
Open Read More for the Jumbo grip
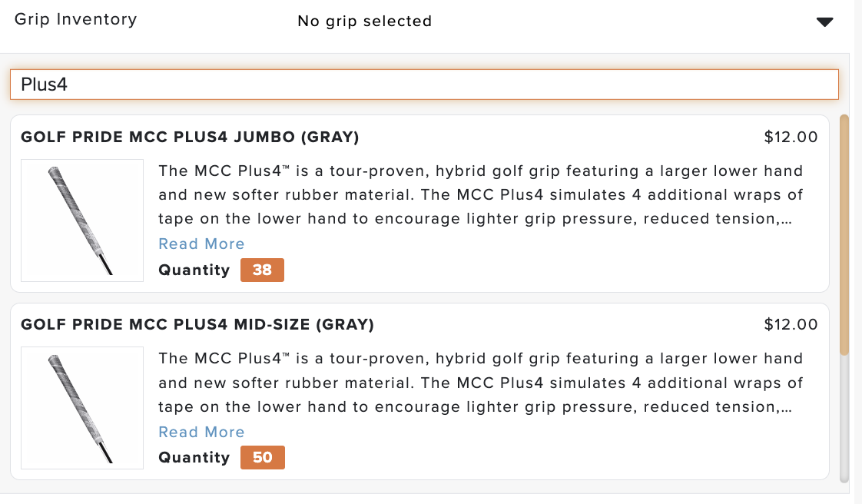[x=201, y=244]
